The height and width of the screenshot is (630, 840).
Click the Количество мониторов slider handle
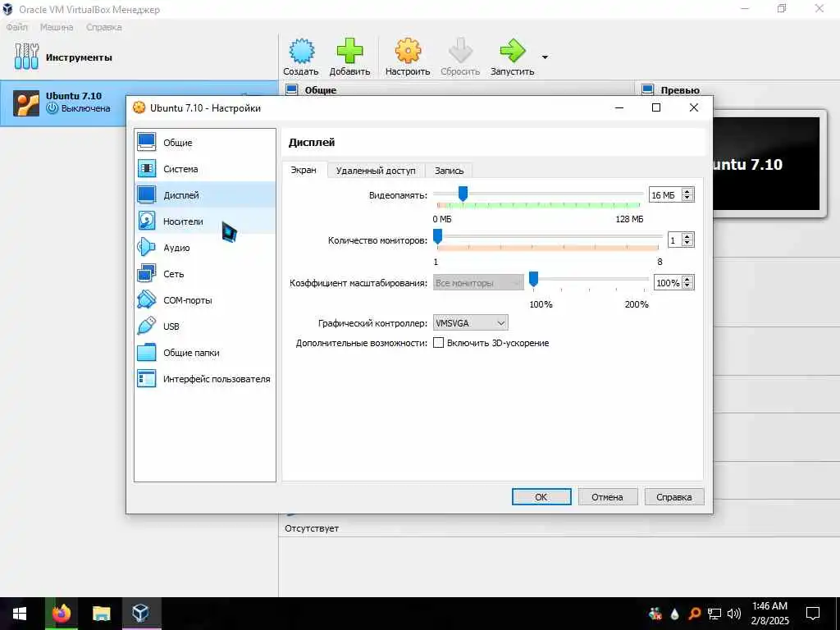438,236
